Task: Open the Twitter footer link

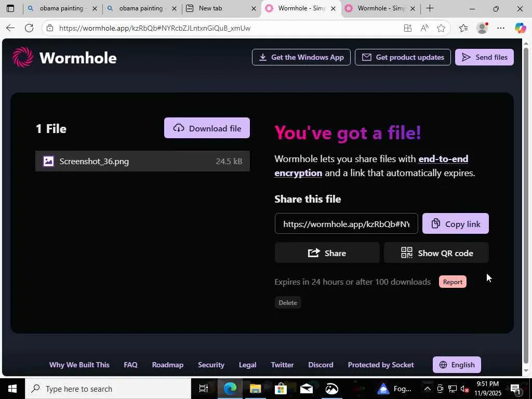Action: [282, 365]
